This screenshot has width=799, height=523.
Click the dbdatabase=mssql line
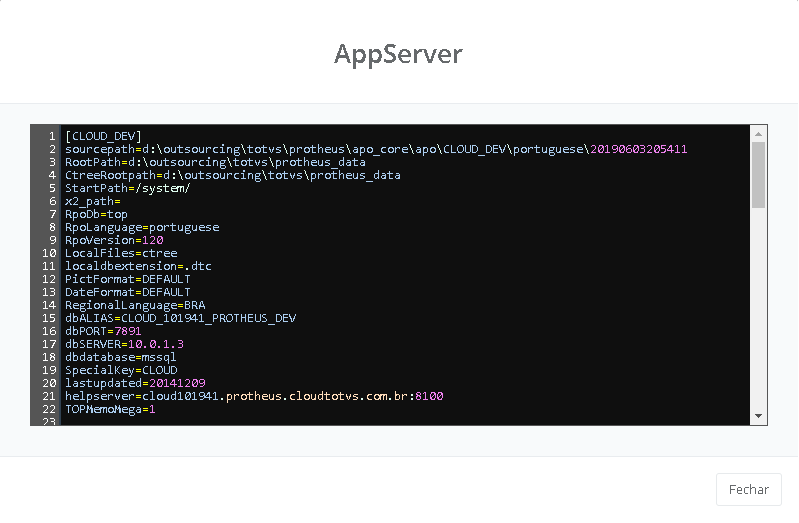pyautogui.click(x=121, y=357)
